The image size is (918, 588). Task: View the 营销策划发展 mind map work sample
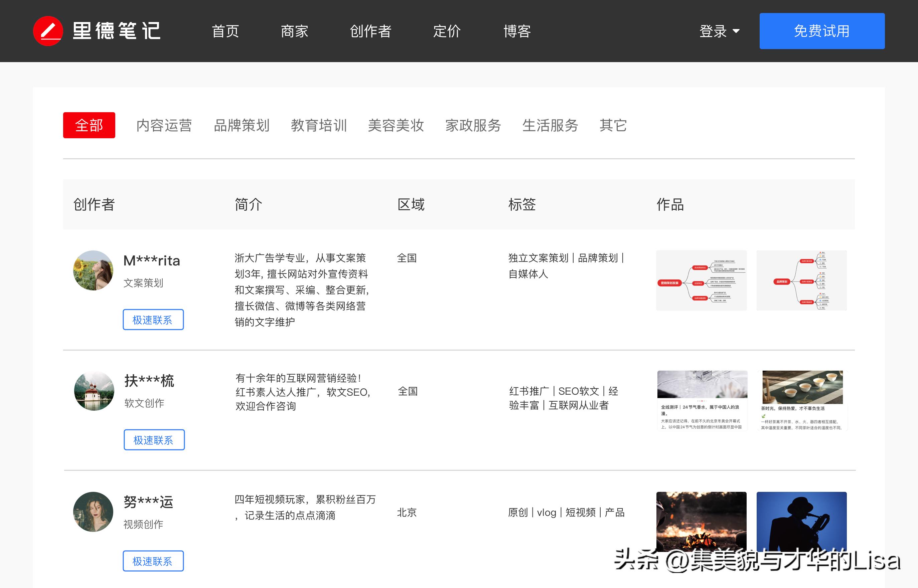click(x=702, y=280)
